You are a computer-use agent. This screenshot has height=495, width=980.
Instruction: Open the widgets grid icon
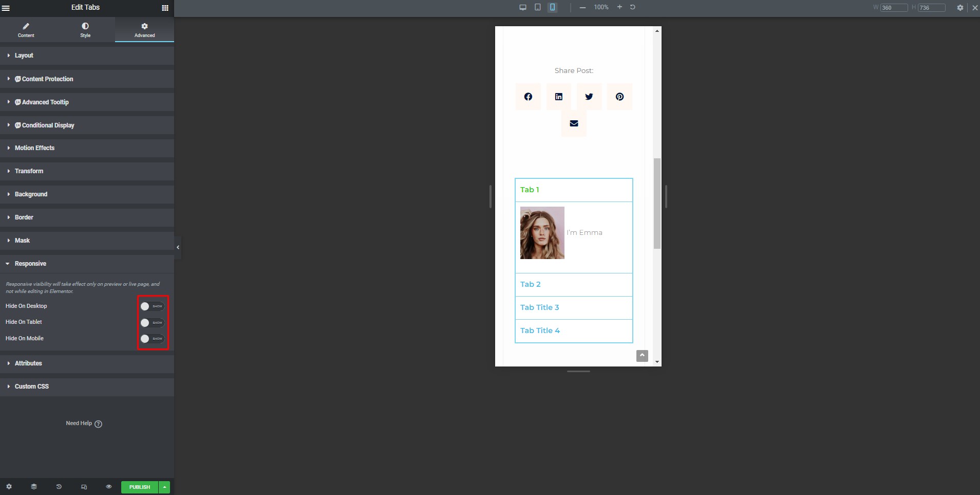click(x=165, y=8)
